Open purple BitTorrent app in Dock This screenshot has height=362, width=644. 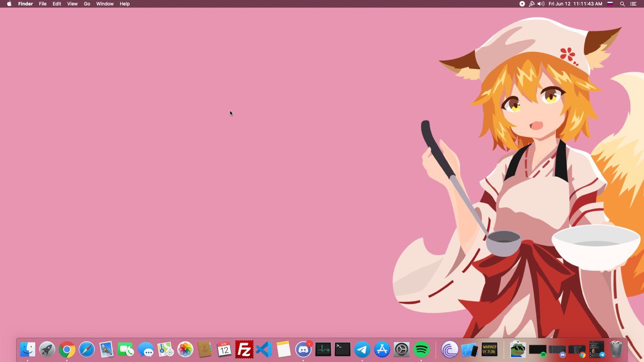click(450, 349)
